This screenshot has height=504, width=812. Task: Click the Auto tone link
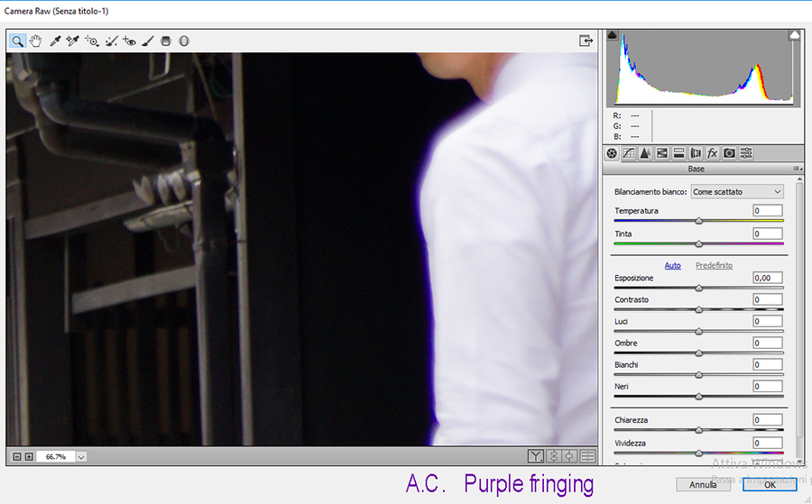click(x=673, y=265)
